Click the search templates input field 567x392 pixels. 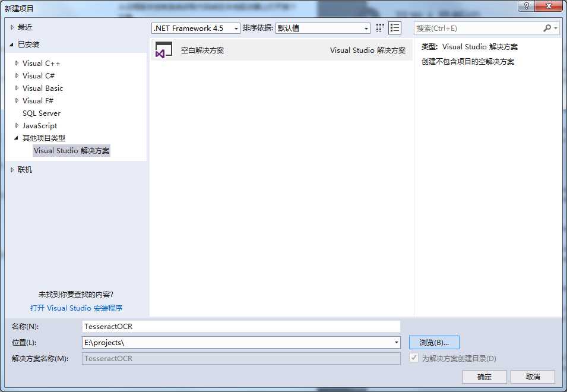pyautogui.click(x=478, y=28)
